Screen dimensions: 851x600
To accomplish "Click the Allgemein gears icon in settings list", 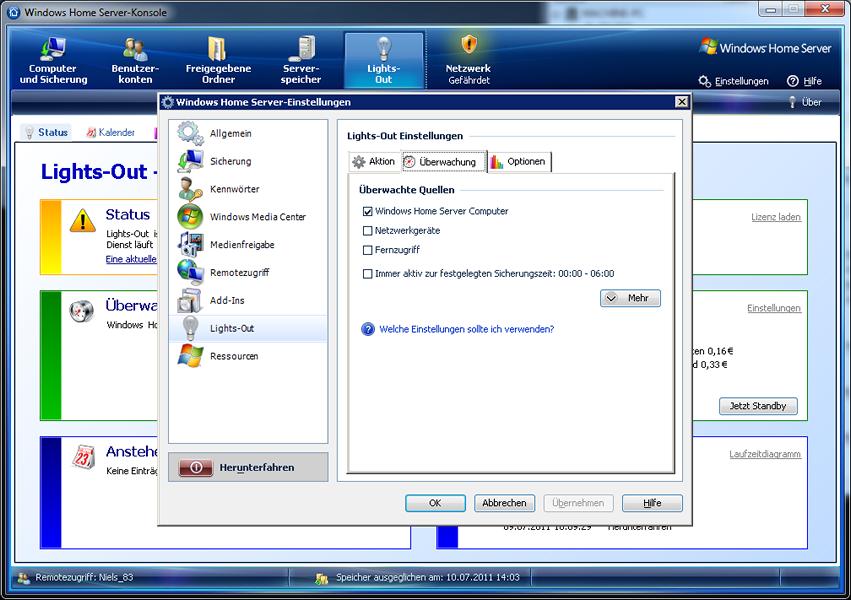I will coord(190,133).
